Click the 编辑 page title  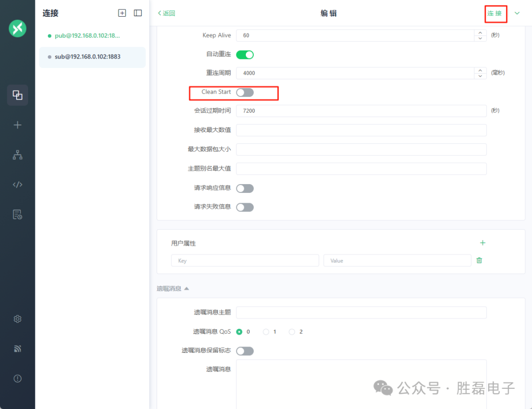point(329,13)
